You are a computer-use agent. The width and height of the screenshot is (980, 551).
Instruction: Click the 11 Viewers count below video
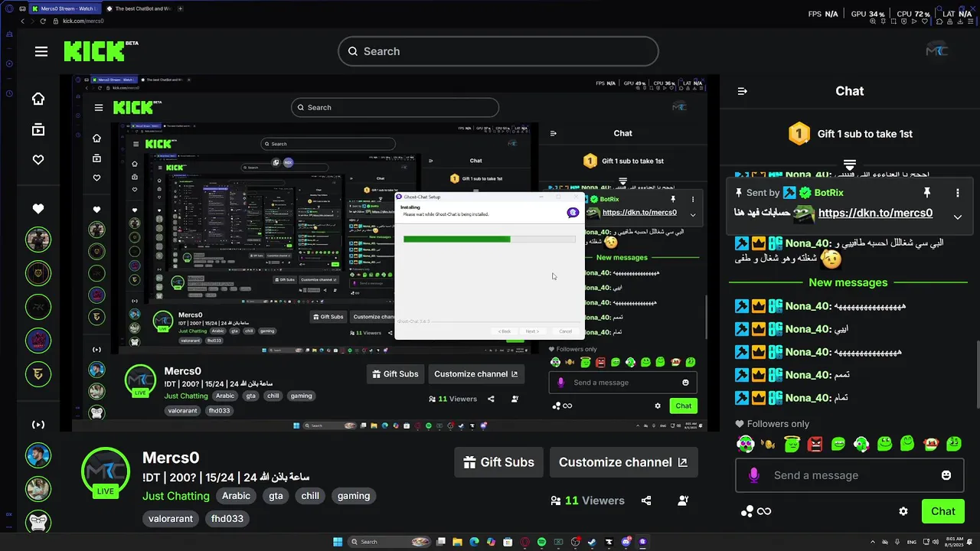coord(588,500)
